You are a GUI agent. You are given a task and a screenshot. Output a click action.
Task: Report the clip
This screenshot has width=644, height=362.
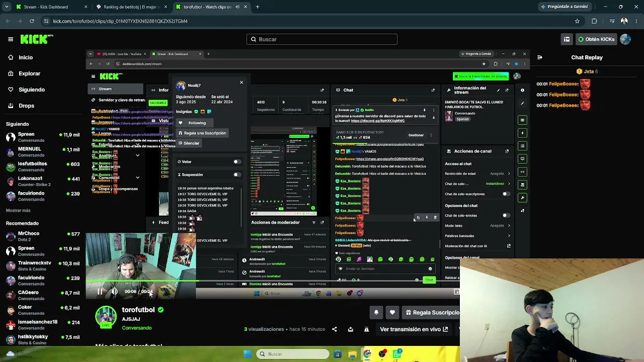pyautogui.click(x=366, y=329)
